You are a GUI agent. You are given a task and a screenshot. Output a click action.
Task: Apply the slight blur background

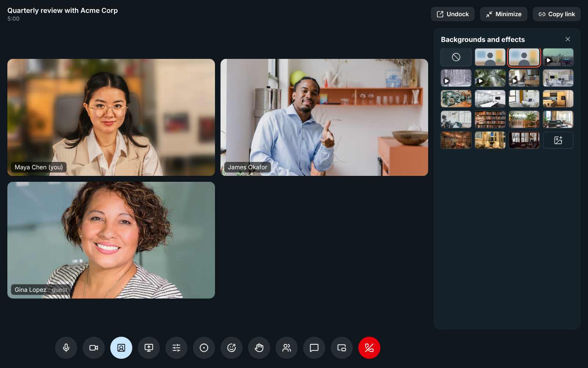pos(490,57)
